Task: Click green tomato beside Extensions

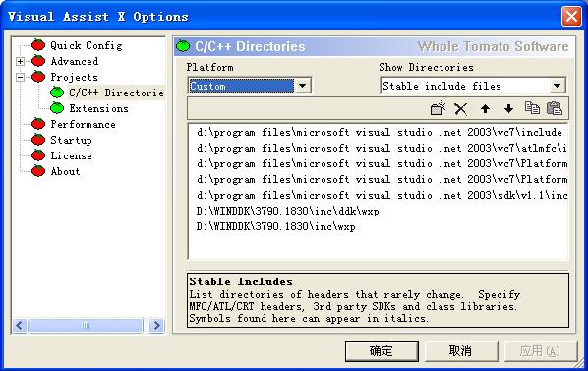Action: 57,108
